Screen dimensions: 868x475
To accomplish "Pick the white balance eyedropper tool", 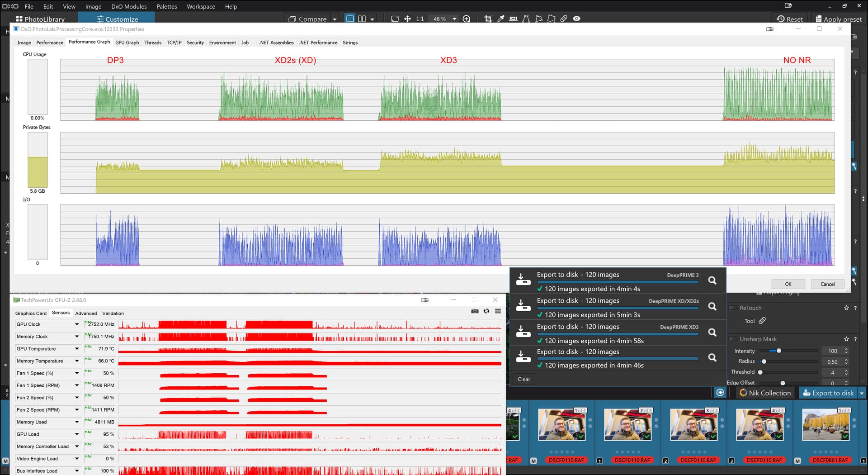I will tap(500, 19).
